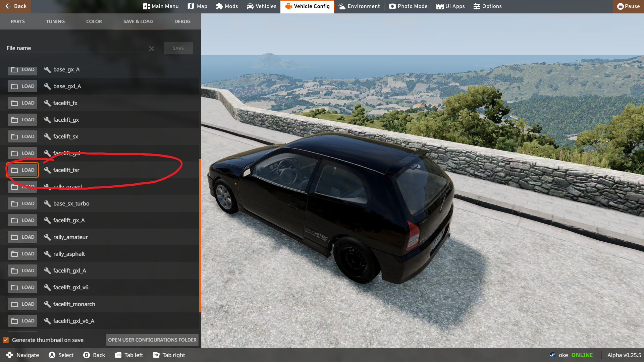
Task: Click the LB Tab left hint
Action: [x=129, y=355]
